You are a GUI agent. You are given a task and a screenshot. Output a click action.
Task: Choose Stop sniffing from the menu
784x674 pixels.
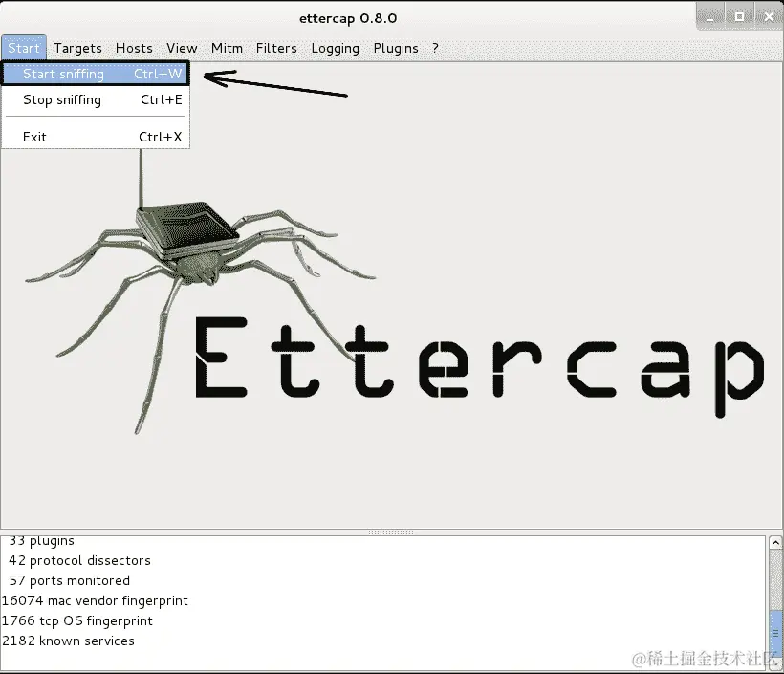click(x=95, y=100)
